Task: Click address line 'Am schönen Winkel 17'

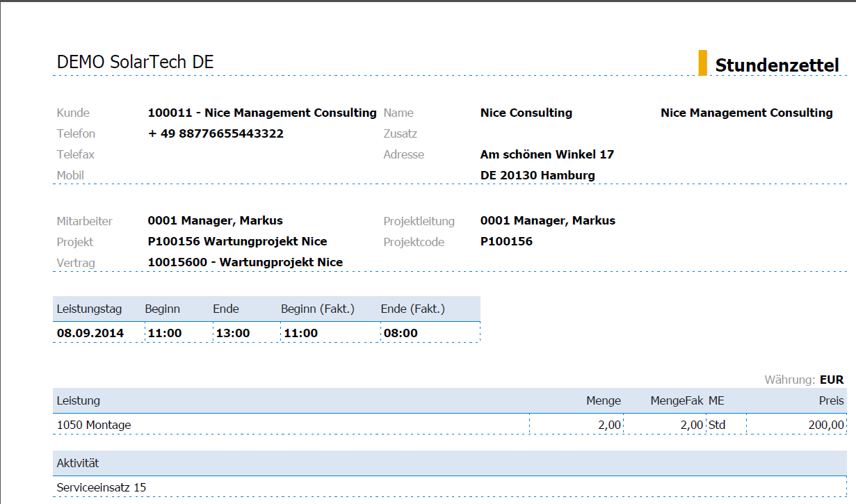Action: pos(547,154)
